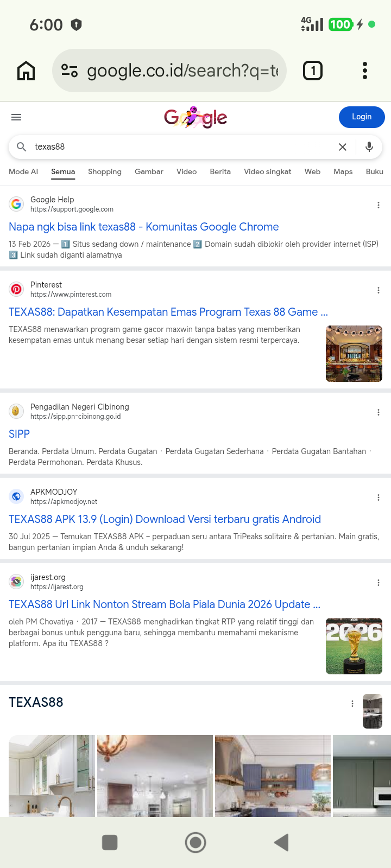Switch to Maps tab
The image size is (391, 868).
(x=343, y=171)
